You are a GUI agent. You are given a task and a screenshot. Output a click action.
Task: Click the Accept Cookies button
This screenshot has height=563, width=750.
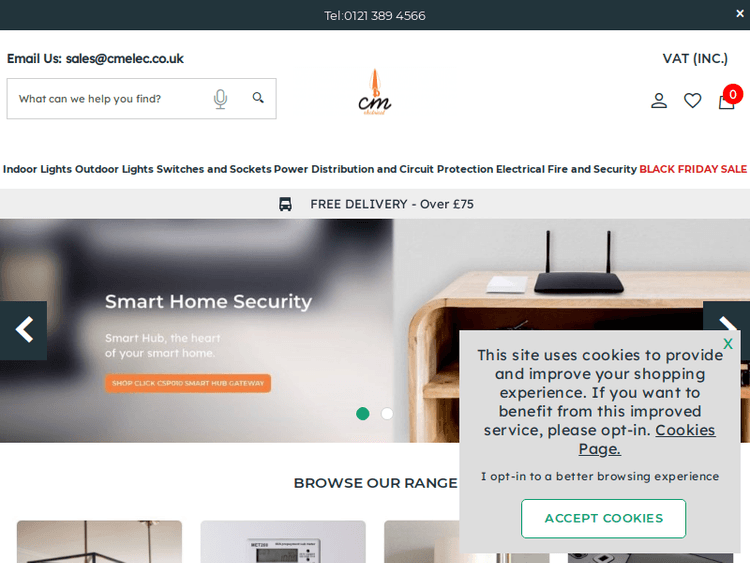603,519
